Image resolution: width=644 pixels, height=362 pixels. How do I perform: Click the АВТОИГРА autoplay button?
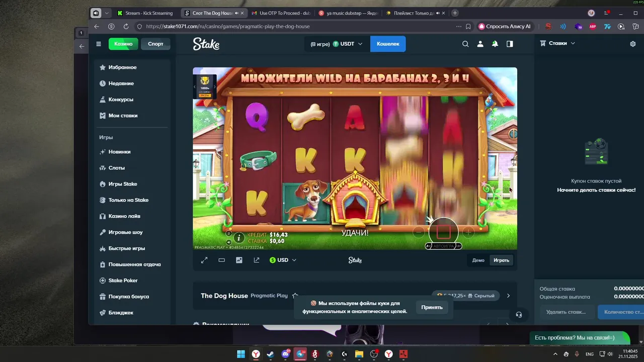[x=443, y=246]
